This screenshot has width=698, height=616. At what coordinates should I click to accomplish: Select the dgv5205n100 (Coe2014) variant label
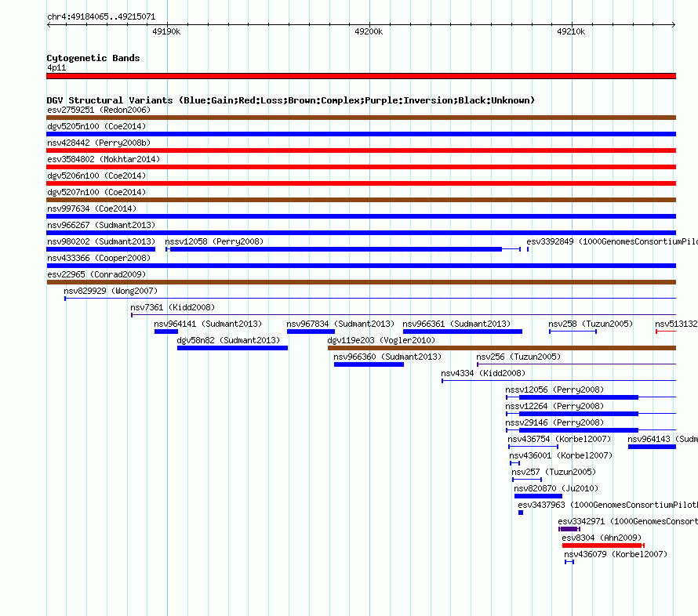point(96,126)
